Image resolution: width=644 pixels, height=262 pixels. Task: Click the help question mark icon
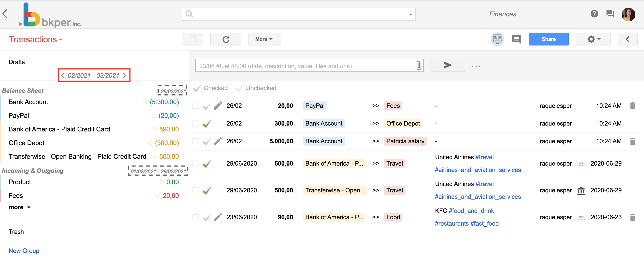tap(594, 14)
